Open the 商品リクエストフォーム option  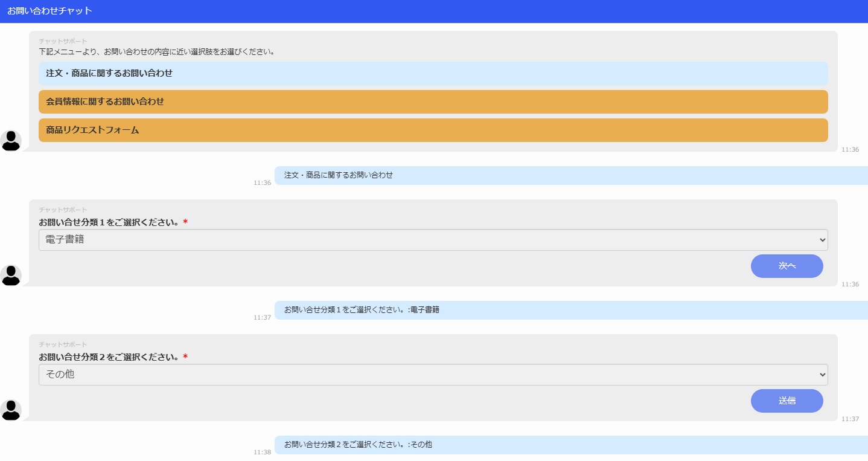pyautogui.click(x=433, y=130)
